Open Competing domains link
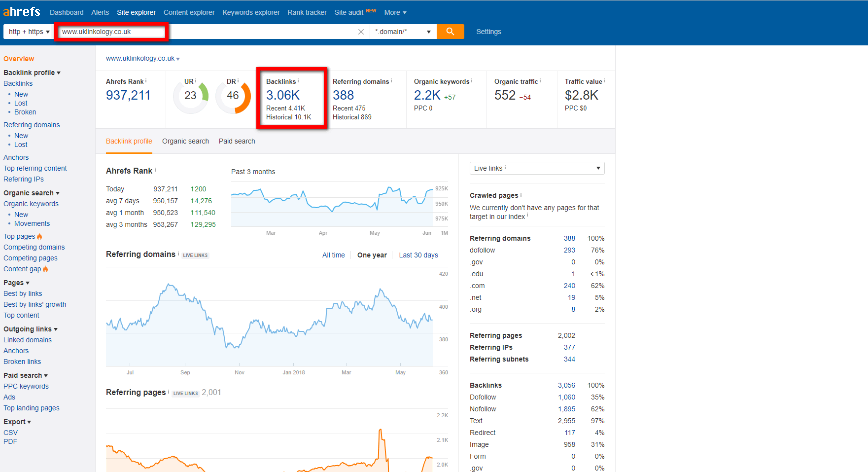The image size is (868, 472). (x=34, y=247)
